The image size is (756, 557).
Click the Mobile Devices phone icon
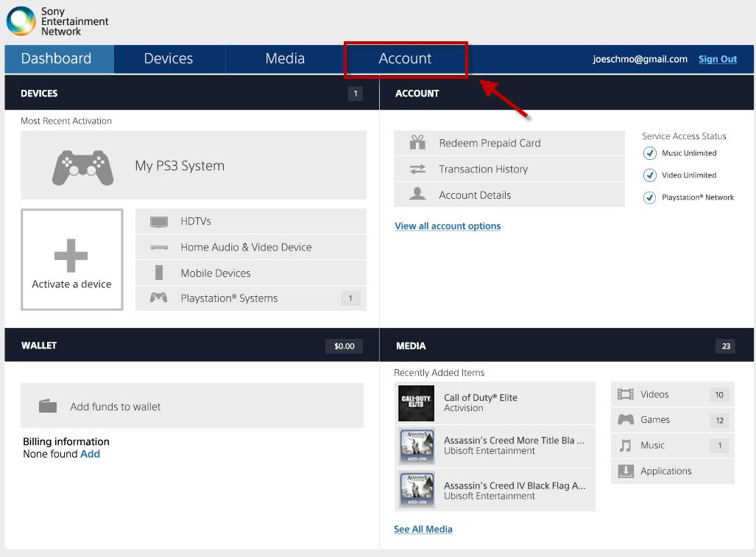pyautogui.click(x=158, y=273)
